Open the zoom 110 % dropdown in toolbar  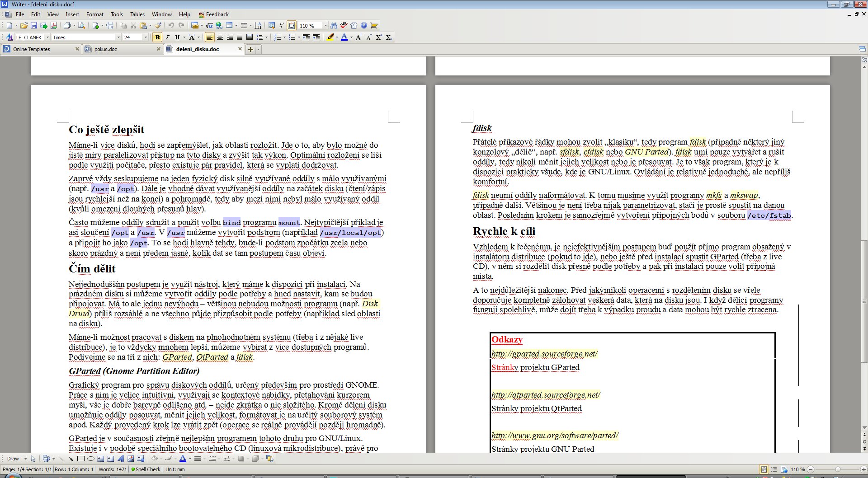tap(325, 26)
